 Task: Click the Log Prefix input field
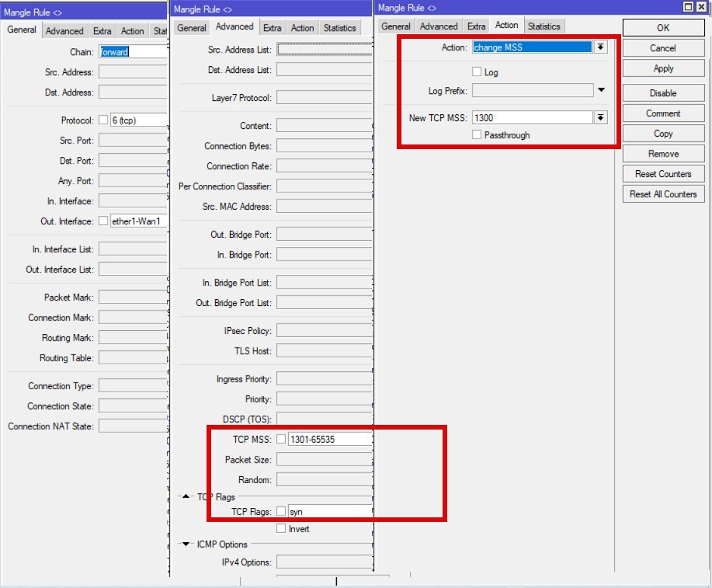[532, 90]
